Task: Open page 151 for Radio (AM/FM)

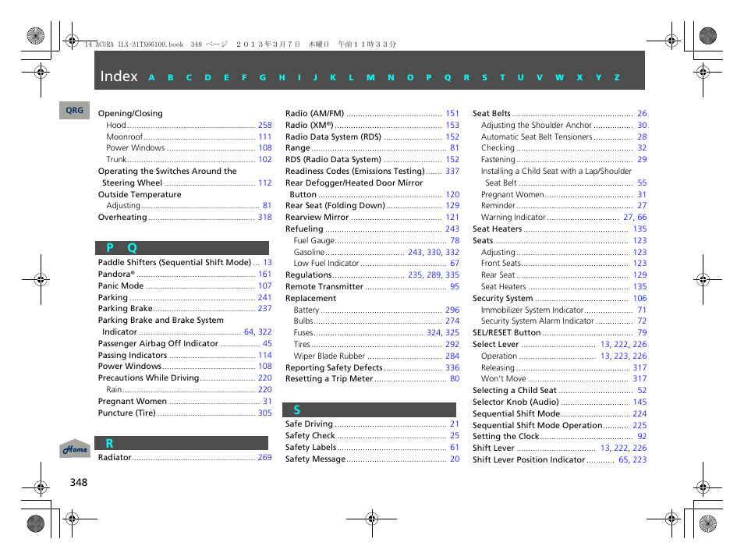Action: click(452, 113)
